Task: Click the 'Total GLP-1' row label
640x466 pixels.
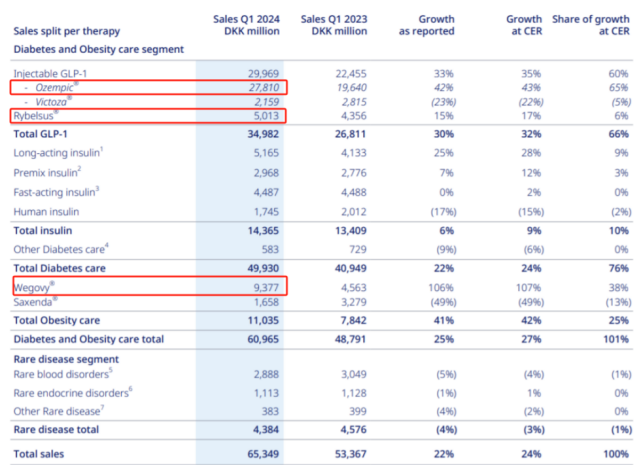Action: [x=40, y=134]
